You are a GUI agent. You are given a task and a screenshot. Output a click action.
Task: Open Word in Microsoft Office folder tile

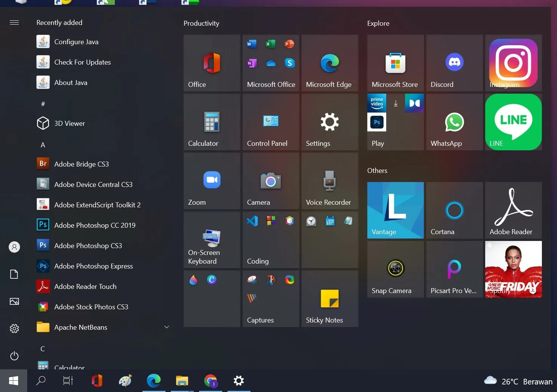point(252,44)
